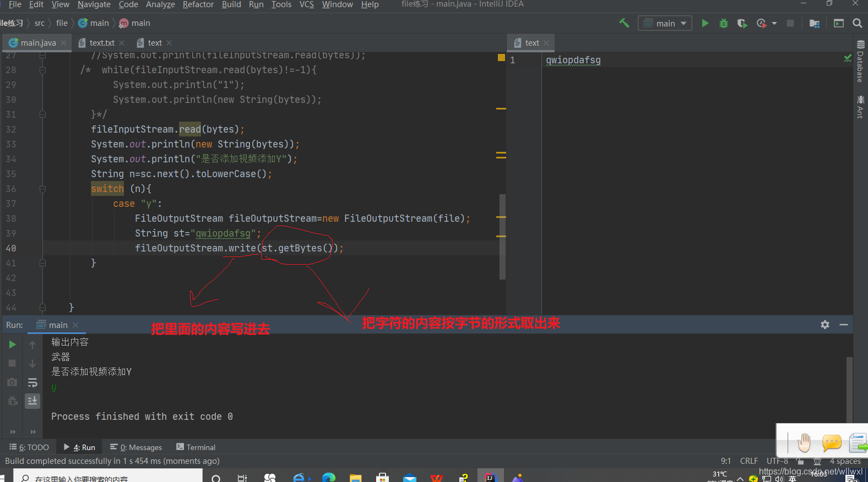Click the fold end marker at line 31
The height and width of the screenshot is (482, 868).
tap(42, 114)
